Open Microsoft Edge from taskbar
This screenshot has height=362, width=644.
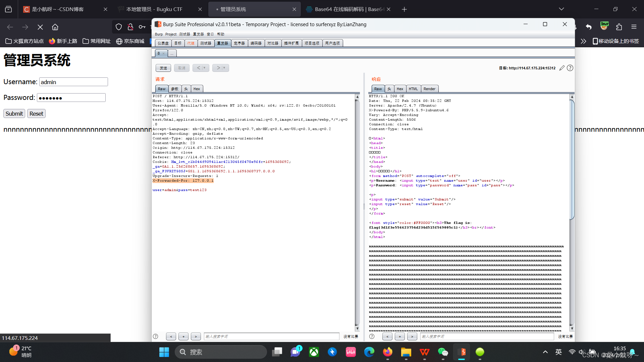click(369, 352)
